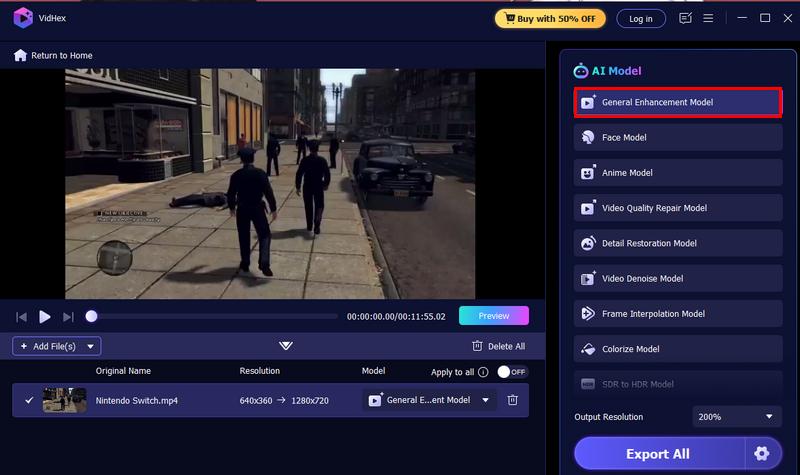The height and width of the screenshot is (475, 800).
Task: Toggle the Apply to all switch
Action: (x=511, y=372)
